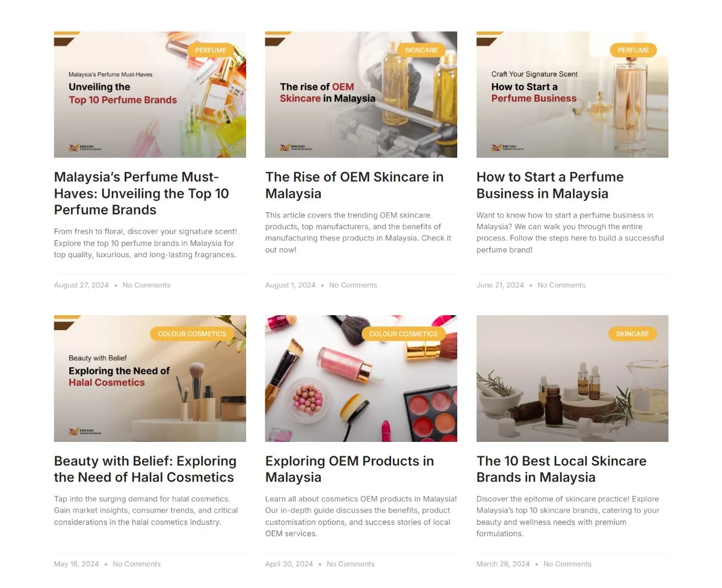Click No Comments under the March 26, 2024 post
The height and width of the screenshot is (588, 722).
(567, 564)
